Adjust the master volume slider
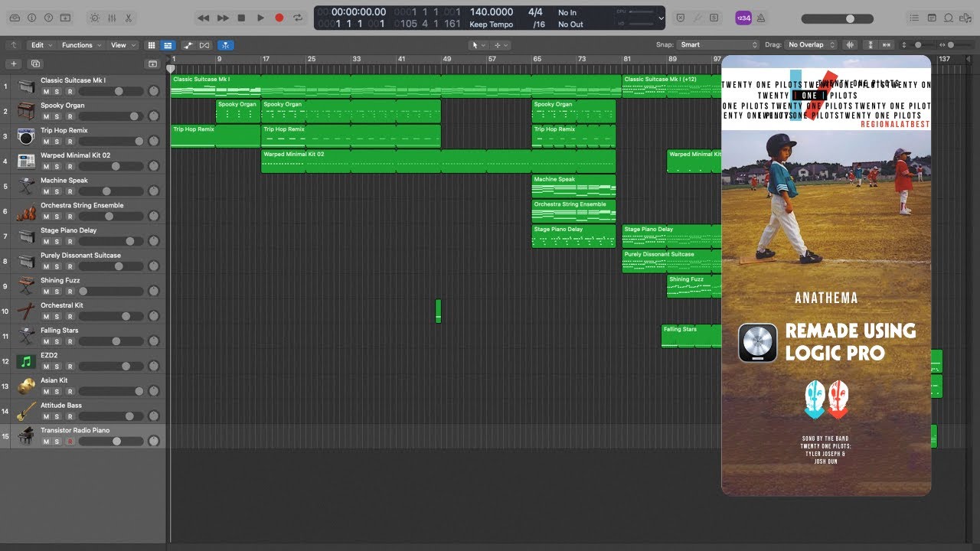Image resolution: width=980 pixels, height=551 pixels. point(839,18)
